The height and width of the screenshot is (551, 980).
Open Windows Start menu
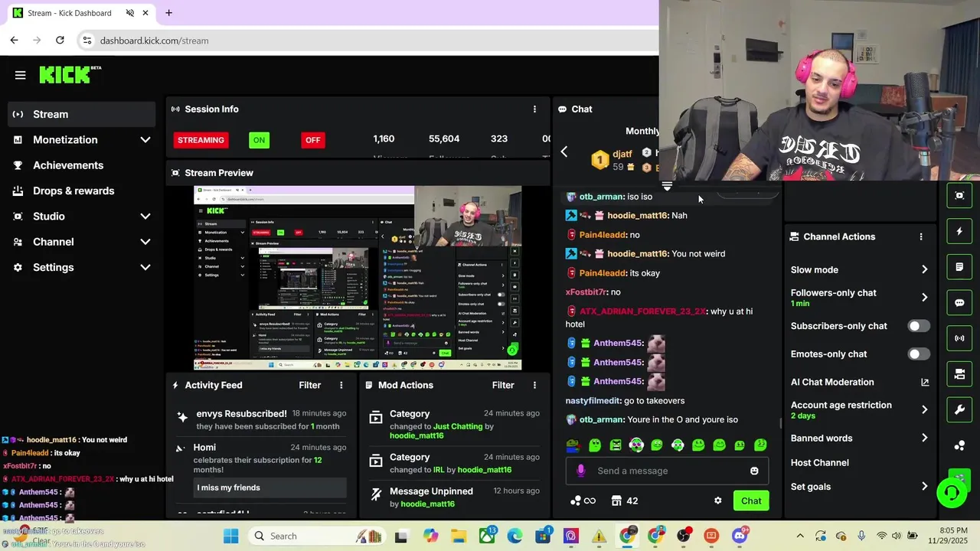[x=230, y=536]
